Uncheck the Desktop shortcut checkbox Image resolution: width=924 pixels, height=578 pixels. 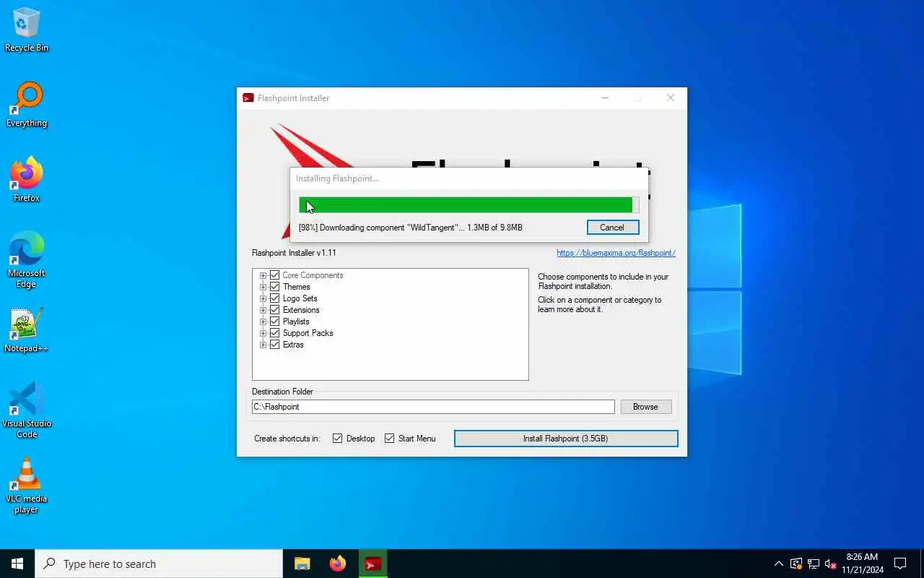337,439
